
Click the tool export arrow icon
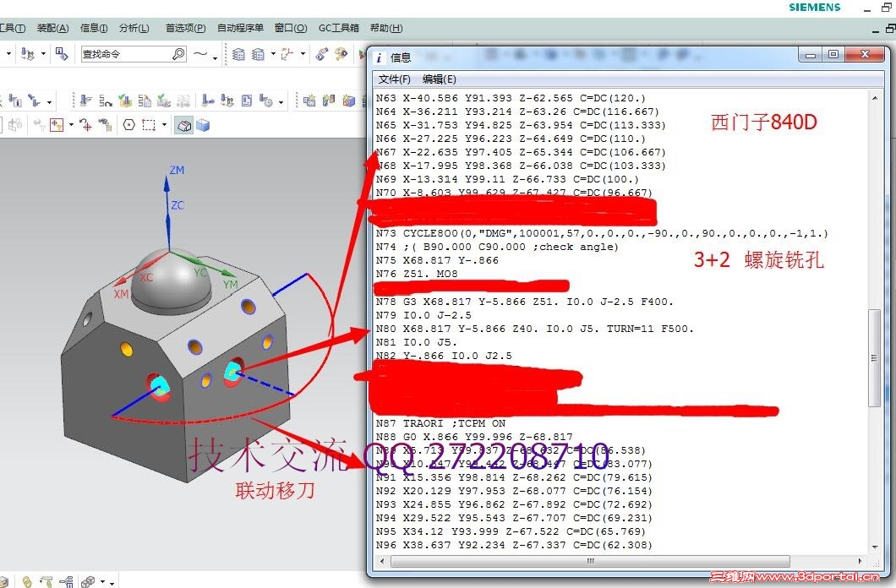[208, 101]
